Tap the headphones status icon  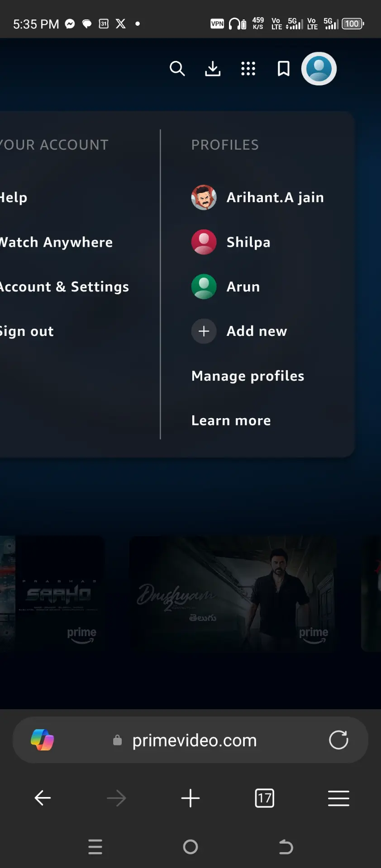coord(237,24)
